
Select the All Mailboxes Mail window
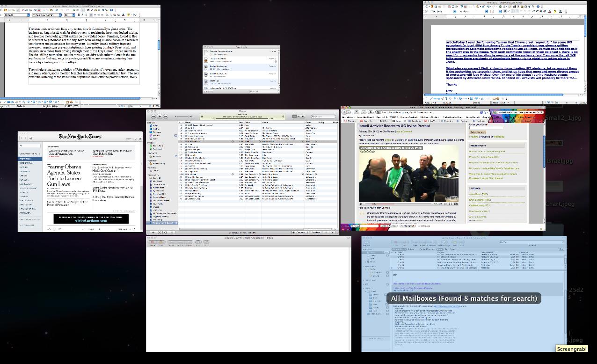pyautogui.click(x=464, y=294)
